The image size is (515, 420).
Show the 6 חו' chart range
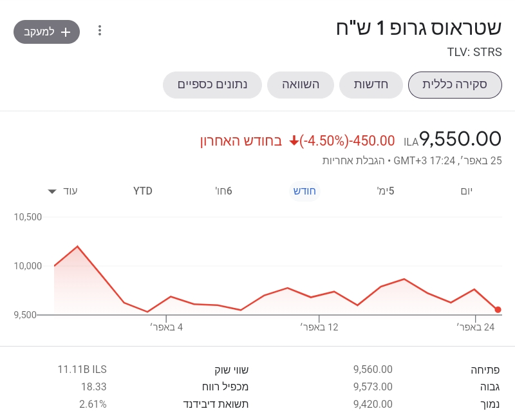(x=223, y=191)
